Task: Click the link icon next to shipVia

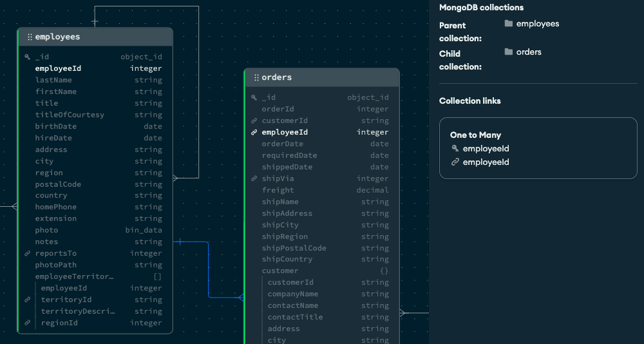Action: 254,179
